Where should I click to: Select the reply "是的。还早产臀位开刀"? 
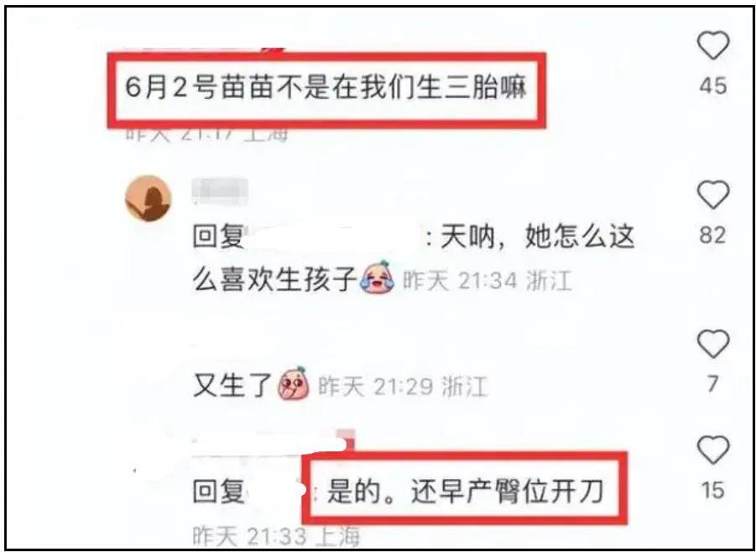pyautogui.click(x=466, y=492)
